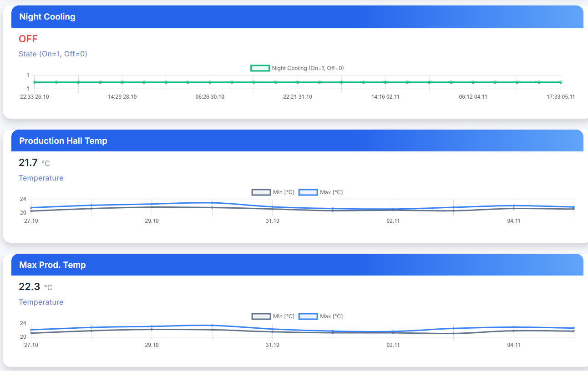Image resolution: width=588 pixels, height=371 pixels.
Task: Click the State (On=1, Off=0) label
Action: [x=53, y=54]
